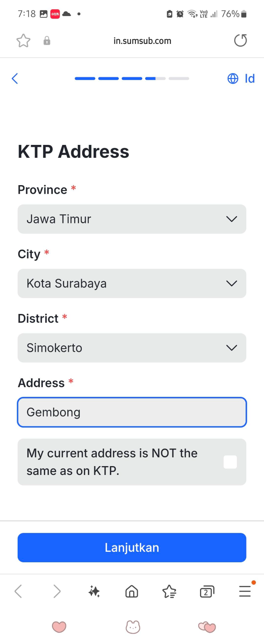Open the City dropdown showing Kota Surabaya
264x644 pixels.
tap(132, 283)
